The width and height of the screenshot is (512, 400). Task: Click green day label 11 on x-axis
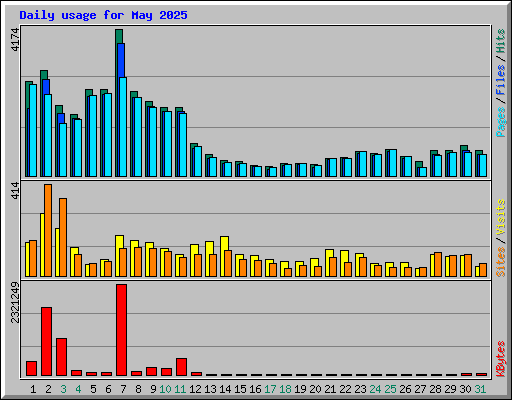[x=180, y=389]
